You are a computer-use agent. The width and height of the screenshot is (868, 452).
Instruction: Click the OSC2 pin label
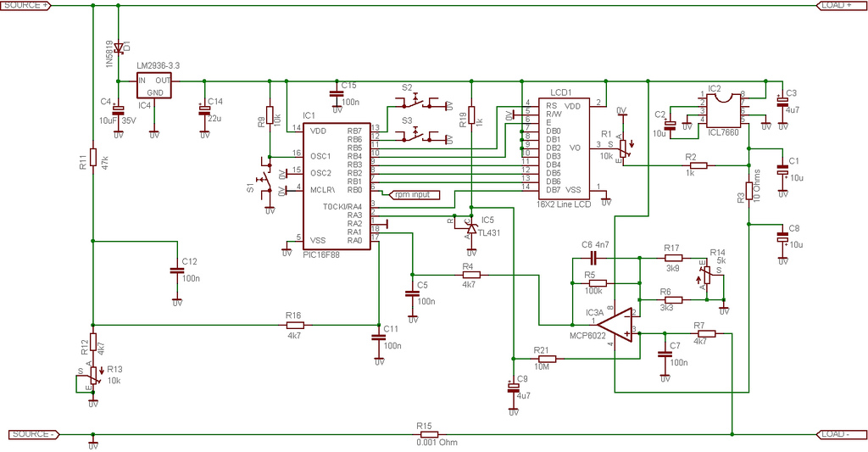[x=320, y=173]
